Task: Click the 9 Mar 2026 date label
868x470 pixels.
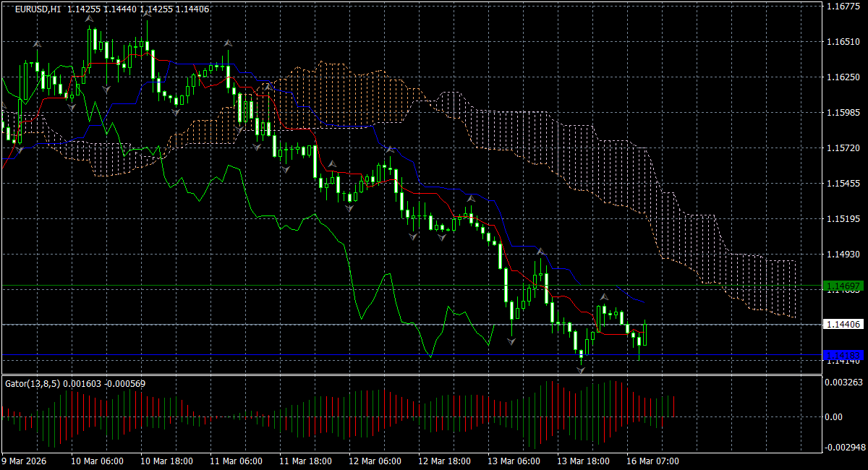Action: pyautogui.click(x=23, y=461)
